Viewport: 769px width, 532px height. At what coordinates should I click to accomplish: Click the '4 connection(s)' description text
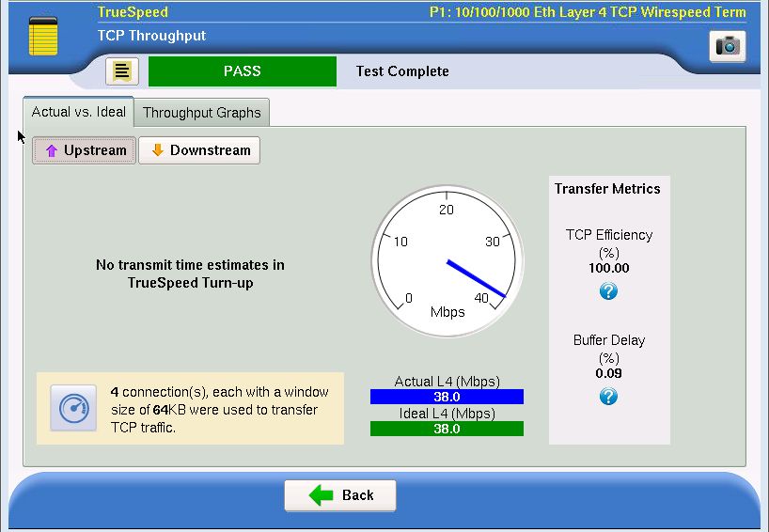pos(220,410)
